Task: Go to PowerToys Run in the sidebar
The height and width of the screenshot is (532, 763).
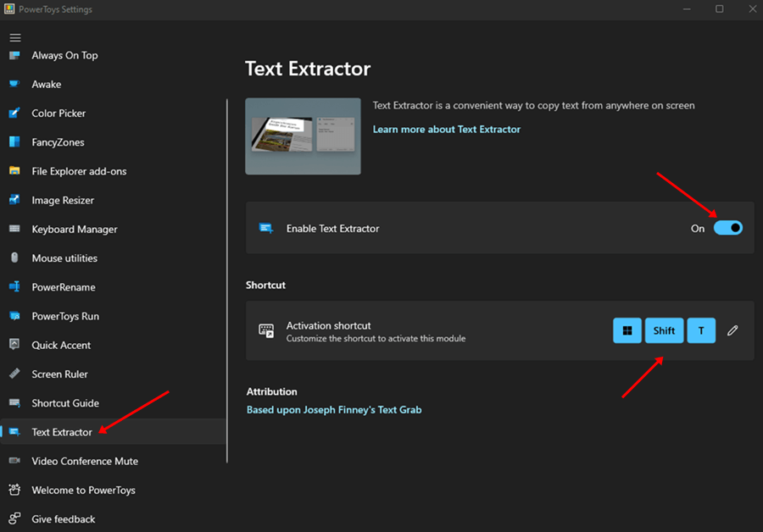Action: click(65, 317)
